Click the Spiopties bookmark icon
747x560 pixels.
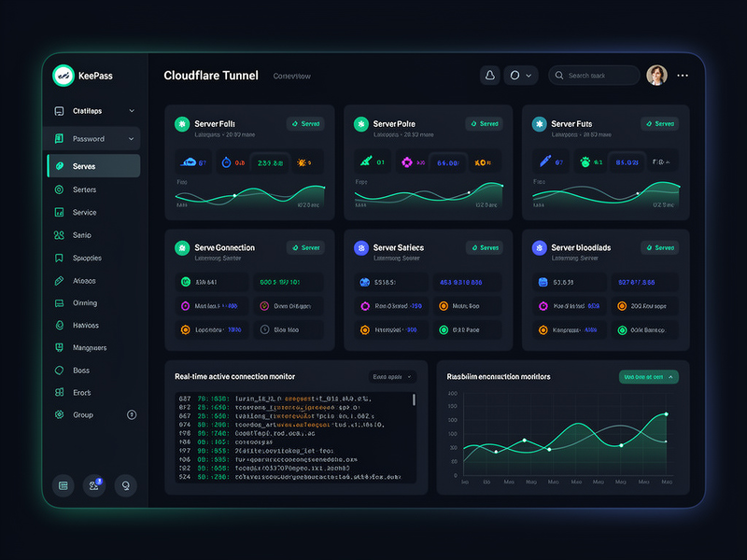coord(59,259)
